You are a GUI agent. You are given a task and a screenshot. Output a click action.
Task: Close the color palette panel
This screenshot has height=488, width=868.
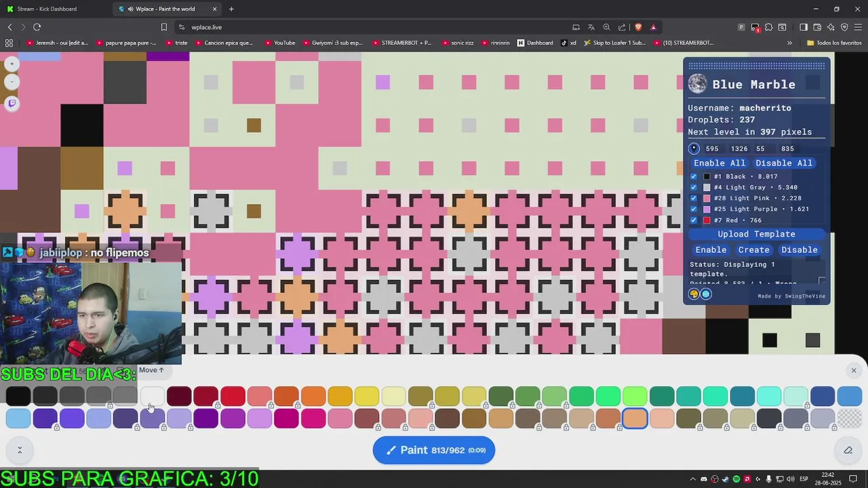coord(854,370)
